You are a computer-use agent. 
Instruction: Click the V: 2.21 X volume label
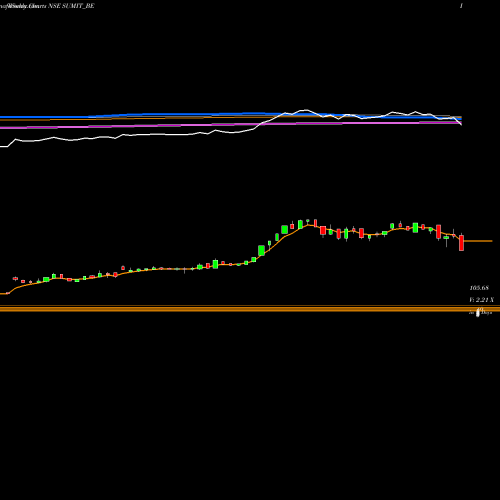coord(481,300)
